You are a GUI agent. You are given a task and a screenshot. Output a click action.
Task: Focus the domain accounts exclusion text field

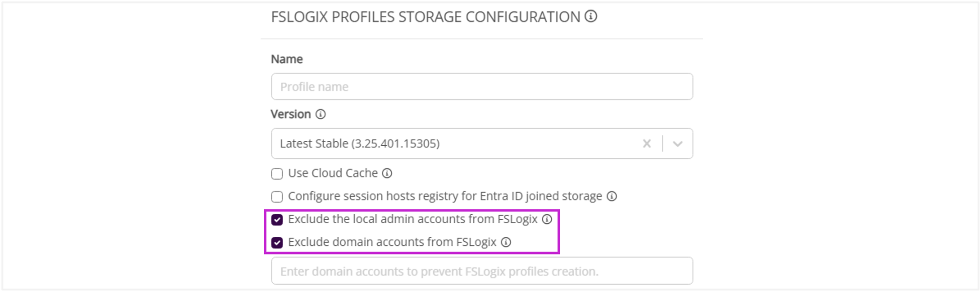(482, 271)
